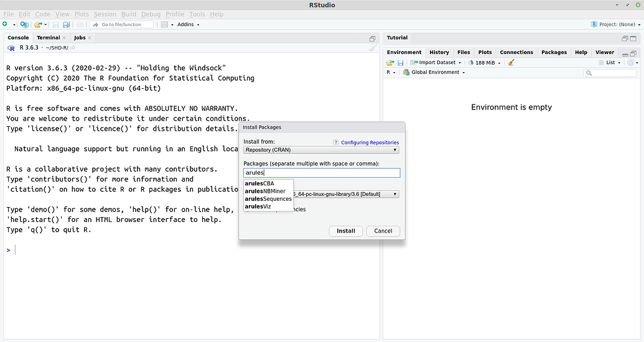Open the Build menu

click(x=129, y=14)
